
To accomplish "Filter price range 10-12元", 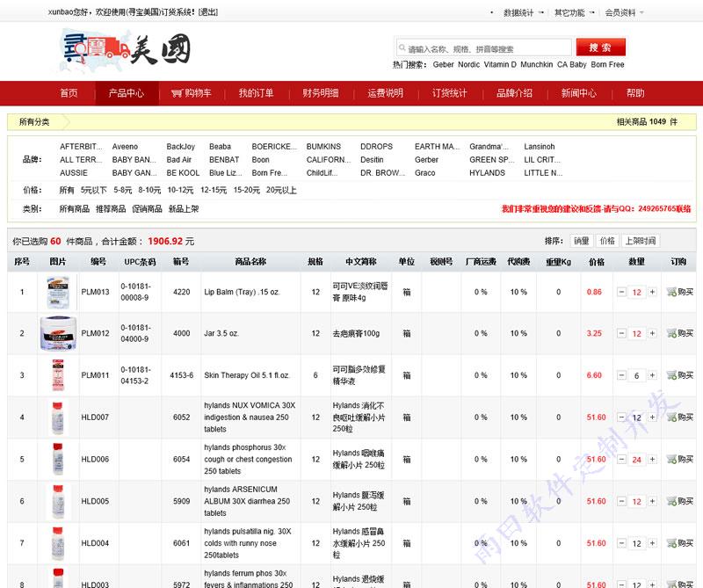I will coord(180,190).
